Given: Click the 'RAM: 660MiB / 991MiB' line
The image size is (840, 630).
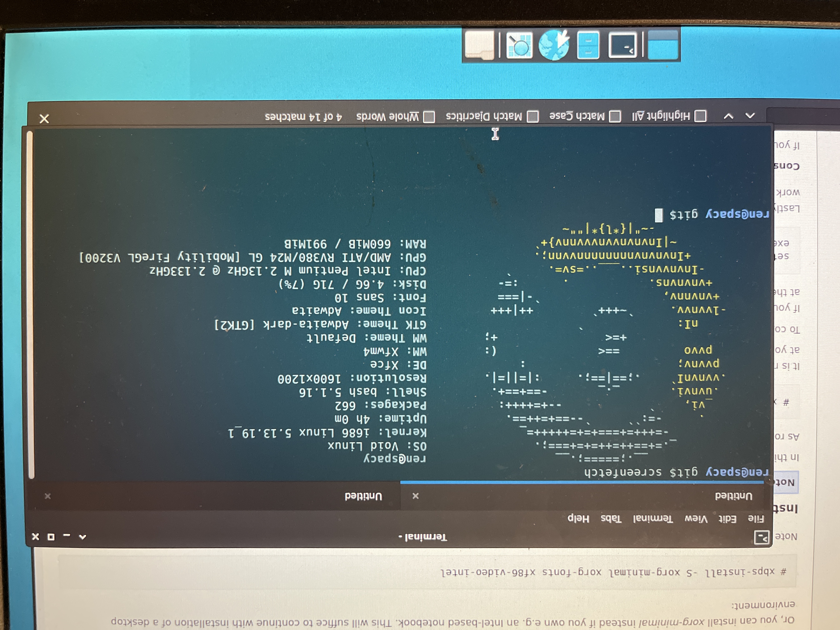Looking at the screenshot, I should (x=355, y=243).
